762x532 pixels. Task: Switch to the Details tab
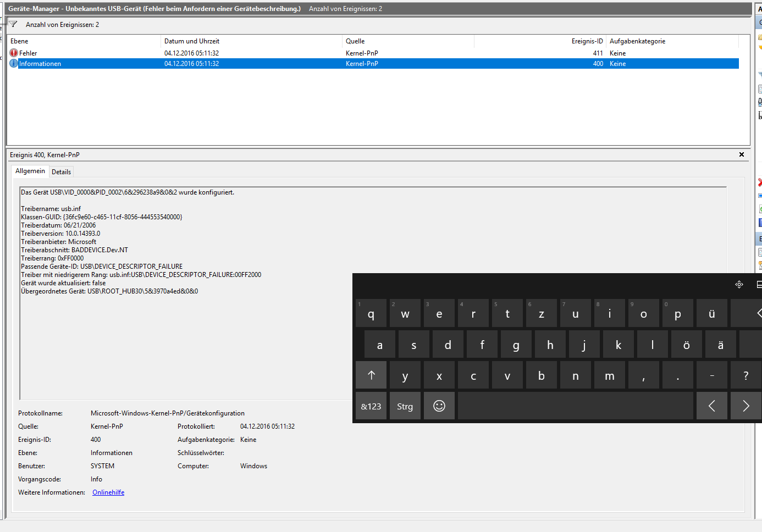(61, 172)
